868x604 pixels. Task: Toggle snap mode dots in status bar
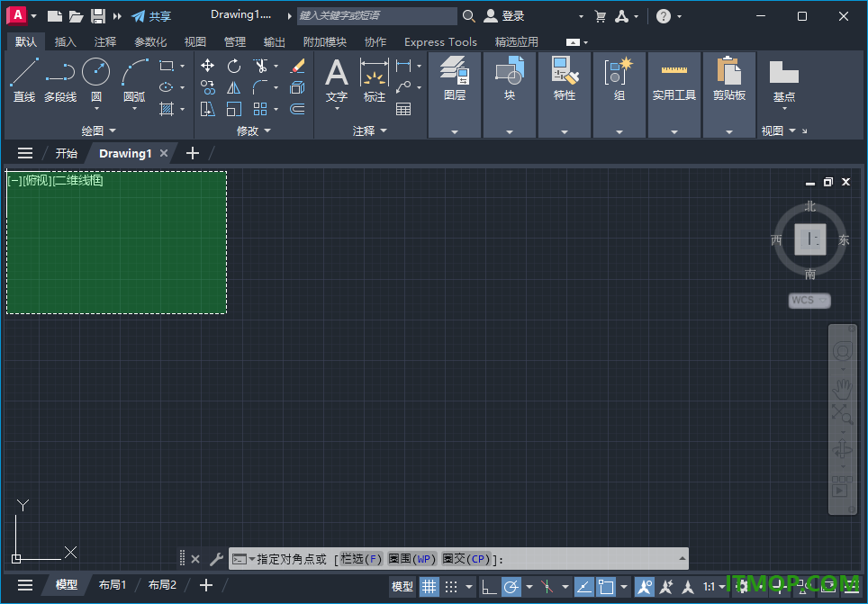pyautogui.click(x=451, y=586)
